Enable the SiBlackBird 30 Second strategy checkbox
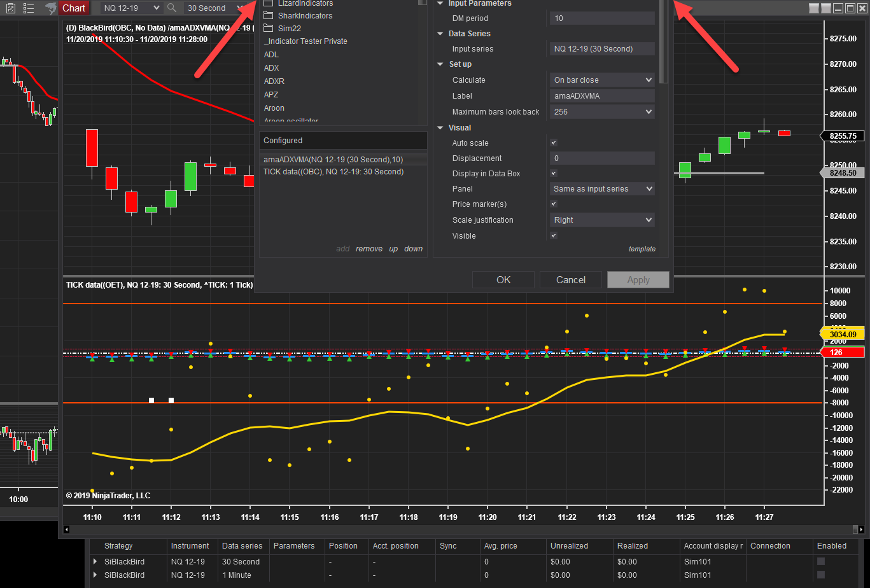 click(821, 561)
